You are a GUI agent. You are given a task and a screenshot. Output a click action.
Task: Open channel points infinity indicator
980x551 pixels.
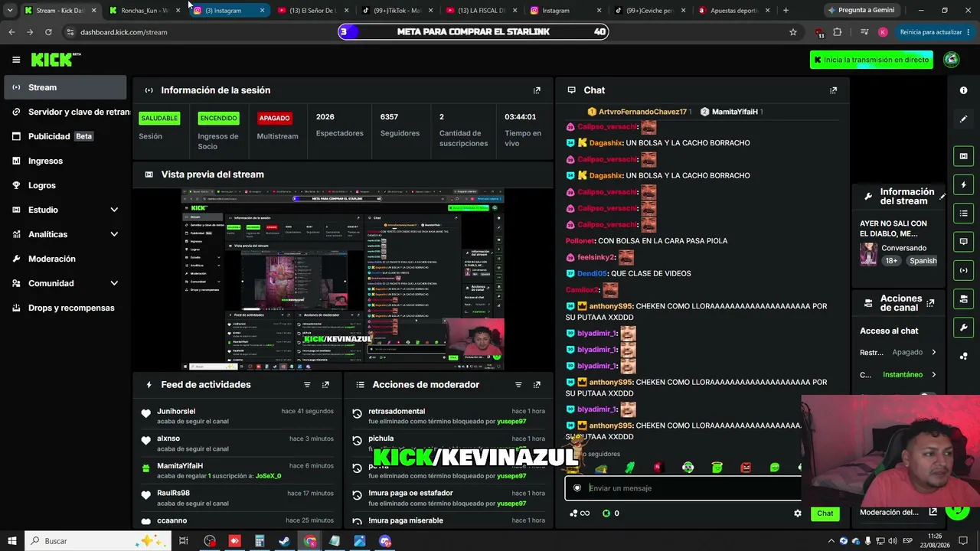pyautogui.click(x=580, y=514)
